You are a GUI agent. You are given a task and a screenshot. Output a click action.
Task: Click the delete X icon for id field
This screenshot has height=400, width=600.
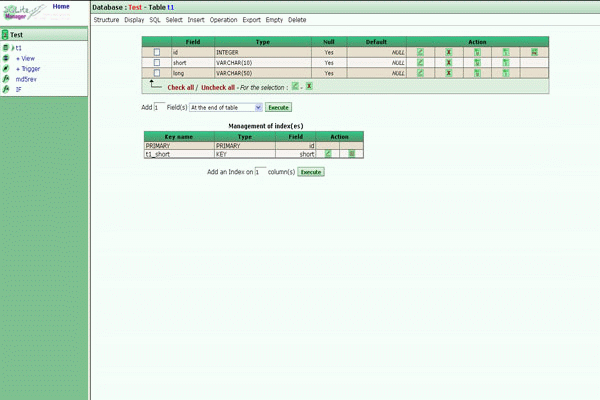(x=449, y=52)
